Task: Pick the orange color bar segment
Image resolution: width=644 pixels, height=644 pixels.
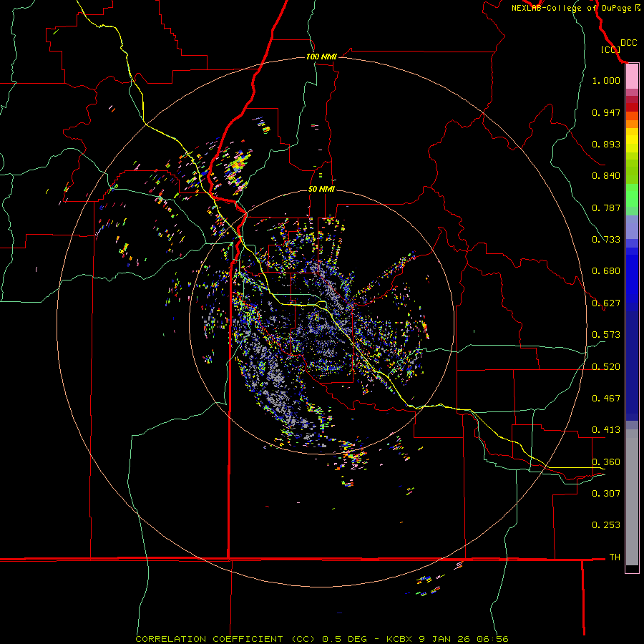Action: click(x=632, y=124)
